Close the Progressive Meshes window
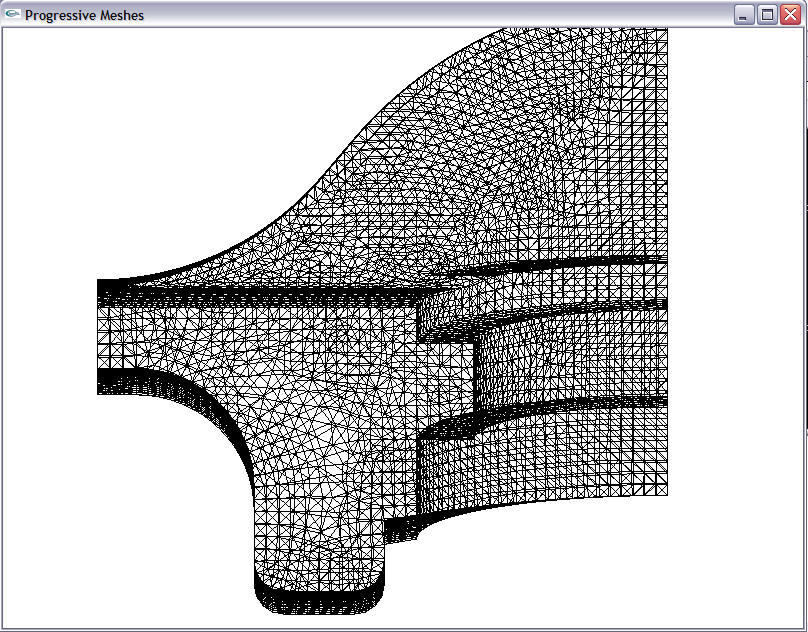The image size is (808, 632). 790,15
